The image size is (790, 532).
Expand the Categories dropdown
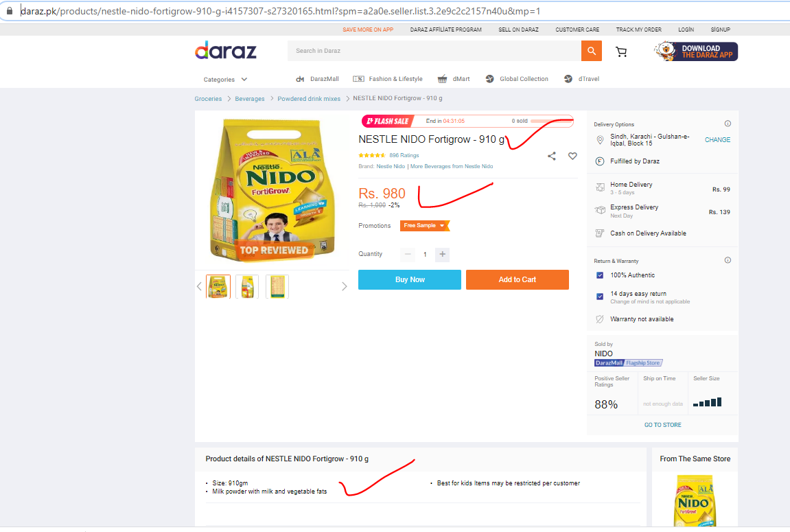(225, 80)
